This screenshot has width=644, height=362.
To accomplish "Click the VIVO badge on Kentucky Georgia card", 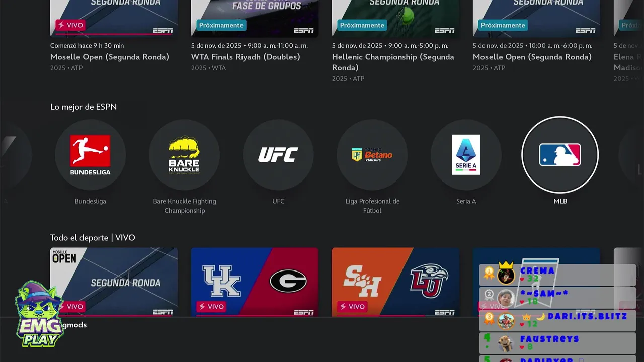I will click(x=211, y=306).
